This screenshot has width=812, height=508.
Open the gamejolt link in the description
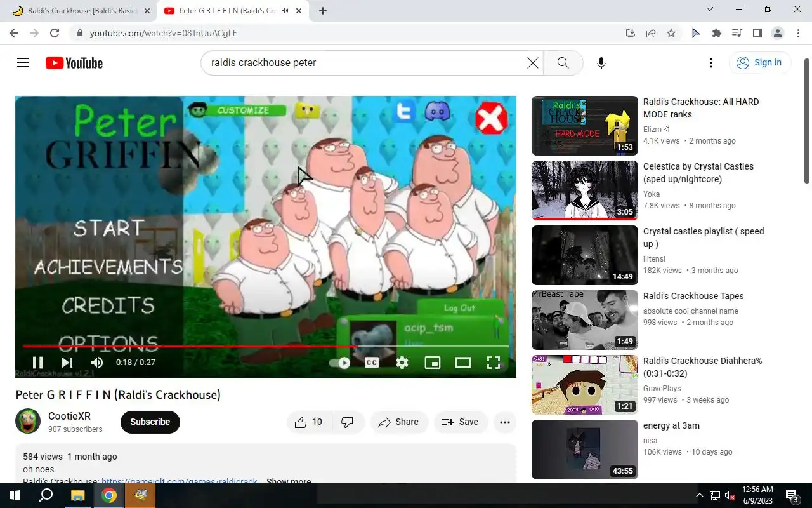click(180, 482)
